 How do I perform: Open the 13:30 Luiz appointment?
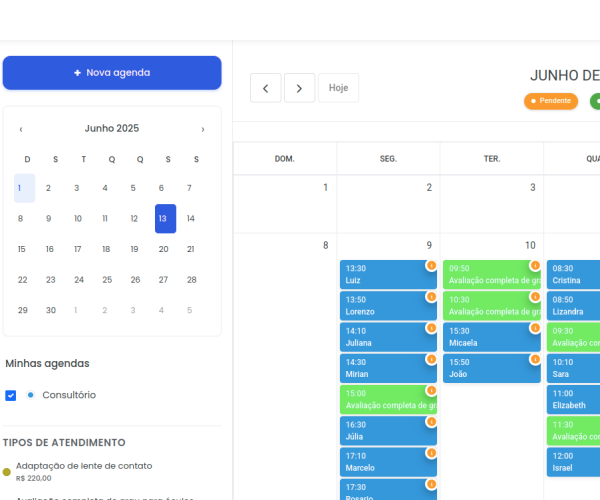click(x=388, y=275)
